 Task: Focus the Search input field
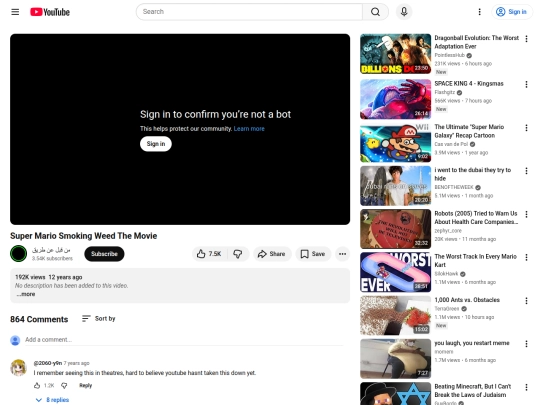pos(249,12)
